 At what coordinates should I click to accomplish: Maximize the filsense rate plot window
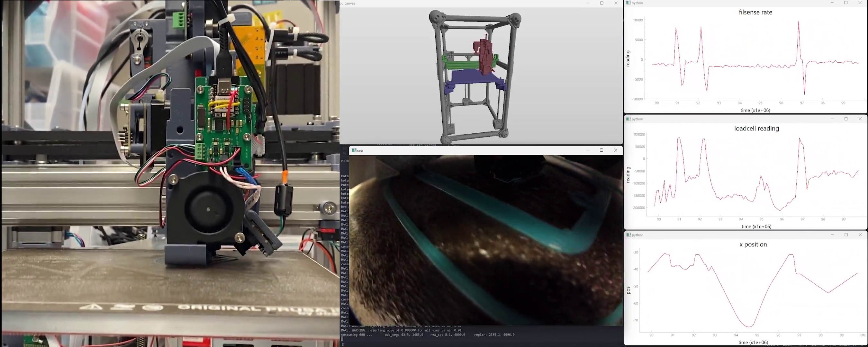click(846, 3)
